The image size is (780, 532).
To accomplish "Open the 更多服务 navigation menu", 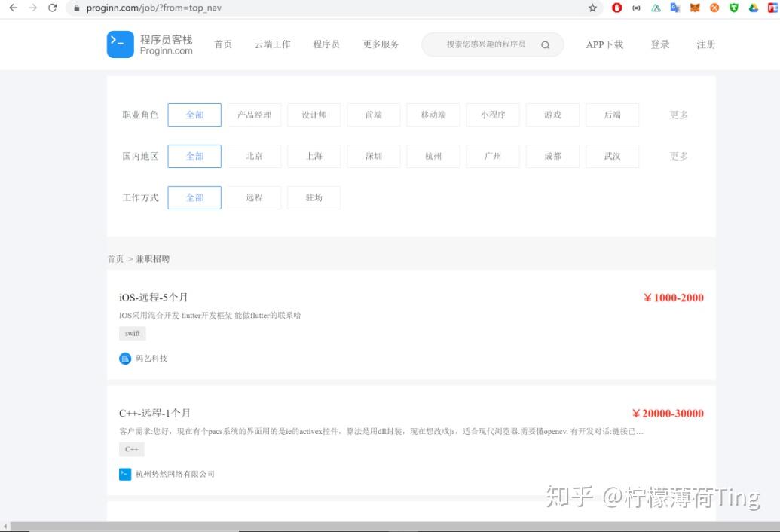I will tap(381, 44).
